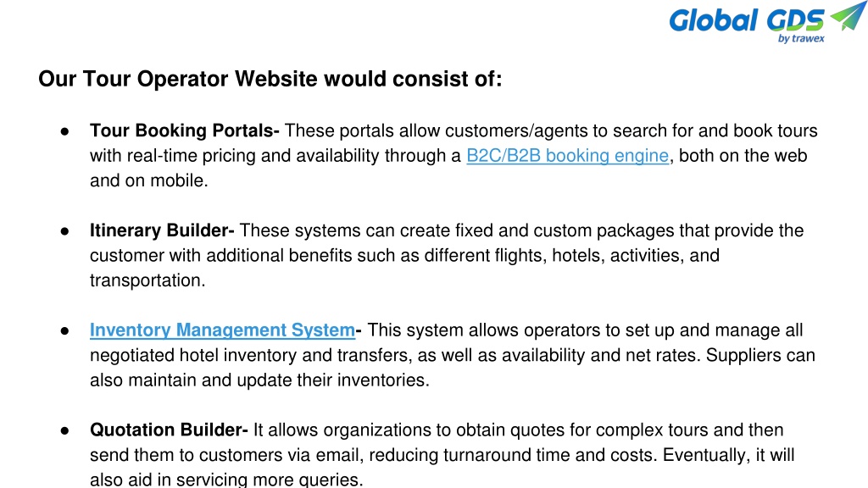Click the green paper plane logo icon
Screen dimensions: 868x488
pyautogui.click(x=848, y=15)
